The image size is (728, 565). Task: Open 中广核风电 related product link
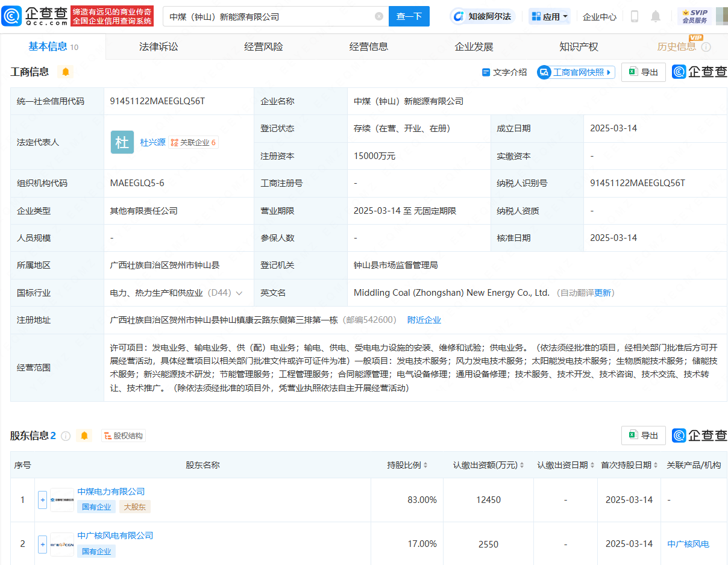[688, 544]
